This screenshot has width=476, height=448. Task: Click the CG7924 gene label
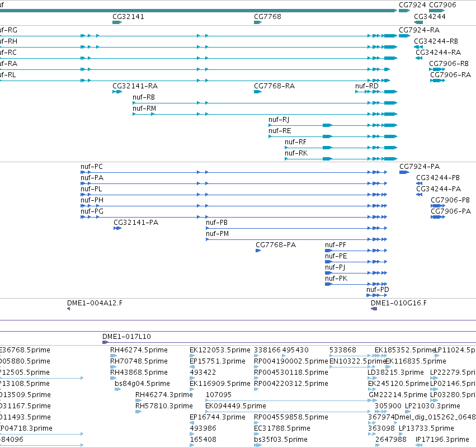coord(412,5)
